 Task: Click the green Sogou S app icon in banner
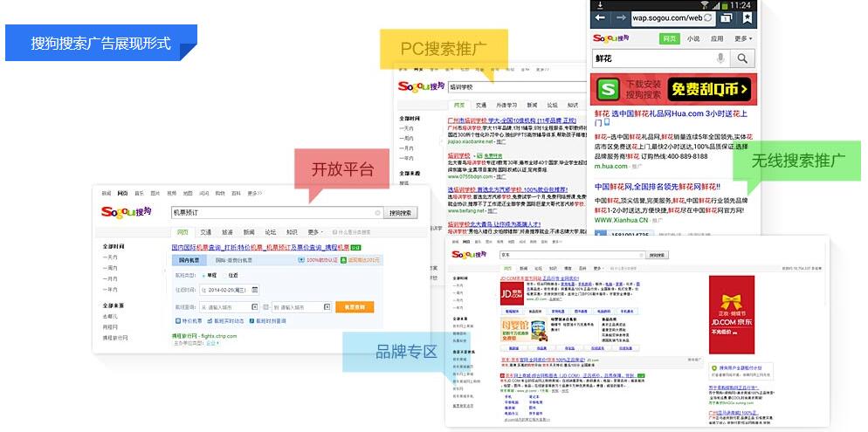click(609, 89)
